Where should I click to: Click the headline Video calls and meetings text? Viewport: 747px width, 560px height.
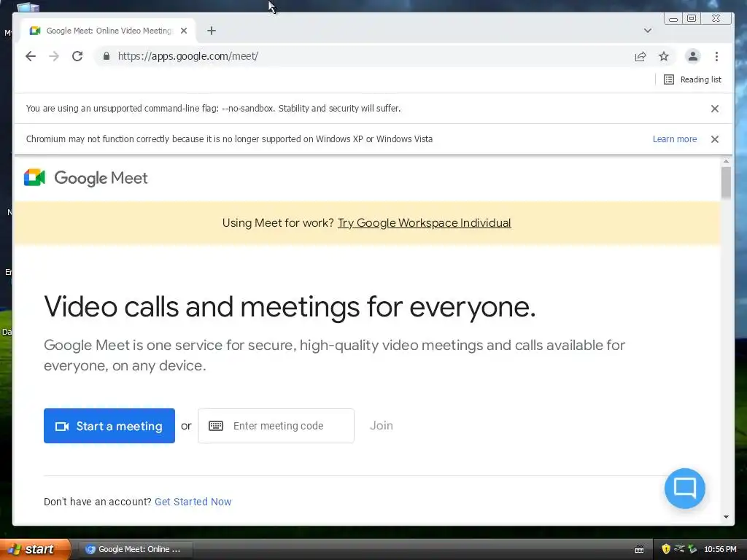(x=290, y=306)
